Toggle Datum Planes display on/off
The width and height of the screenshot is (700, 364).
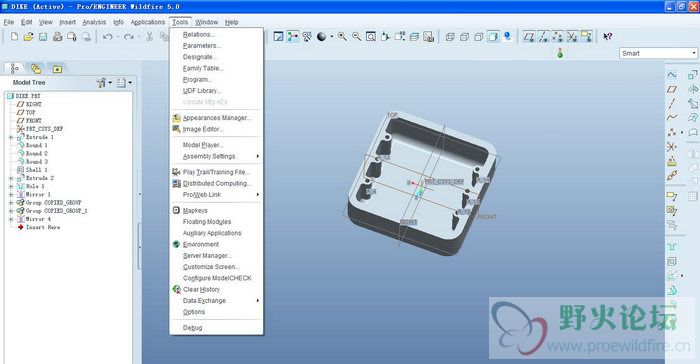click(529, 37)
